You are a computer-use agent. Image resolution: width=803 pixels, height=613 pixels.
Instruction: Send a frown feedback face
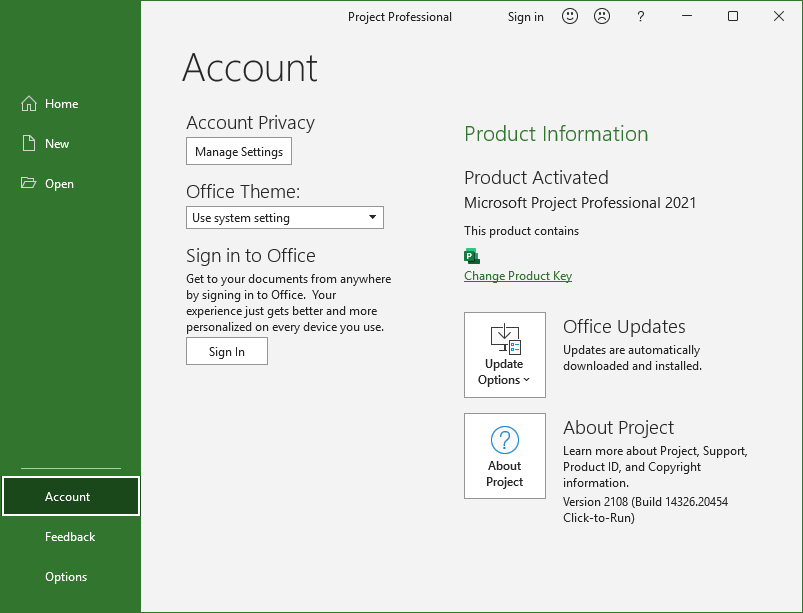coord(602,16)
